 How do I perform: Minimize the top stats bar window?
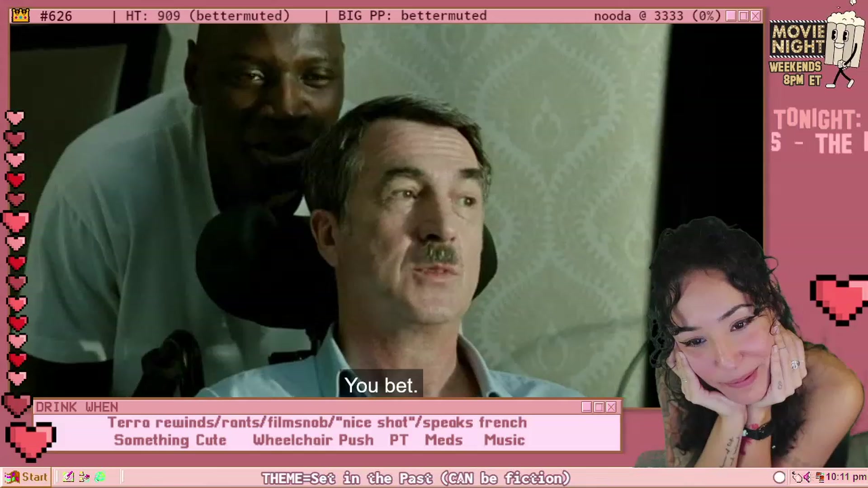coord(731,16)
